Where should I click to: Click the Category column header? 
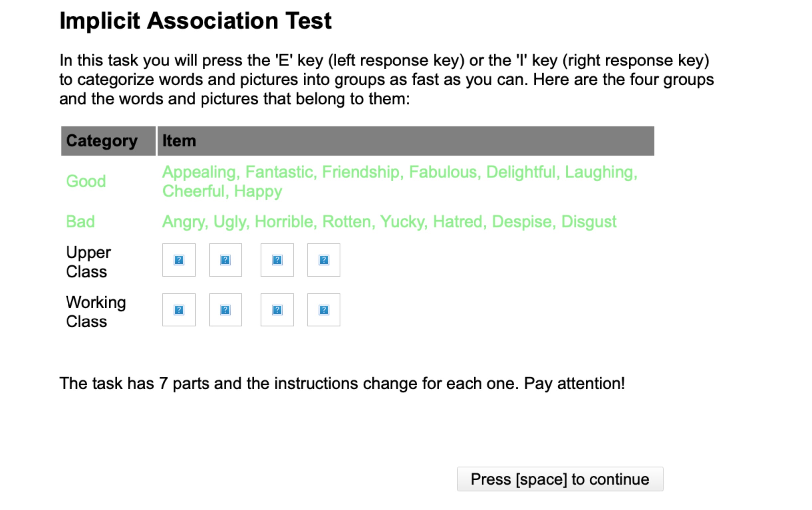tap(108, 141)
